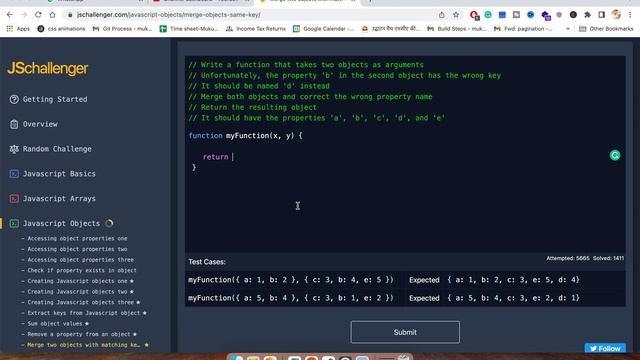Reload the page with refresh icon
Screen dimensions: 640x360
click(x=38, y=15)
